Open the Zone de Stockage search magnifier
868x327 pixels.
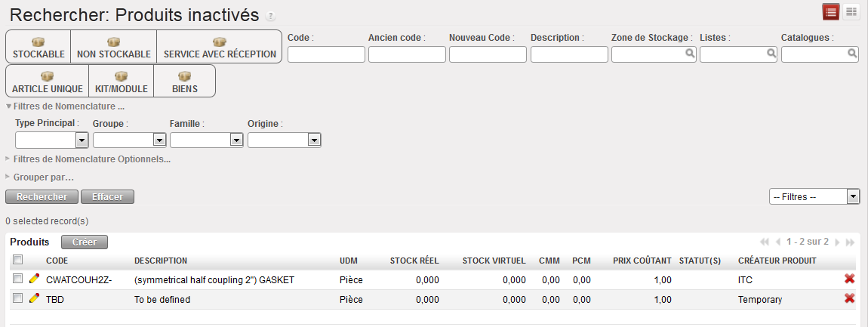tap(690, 54)
